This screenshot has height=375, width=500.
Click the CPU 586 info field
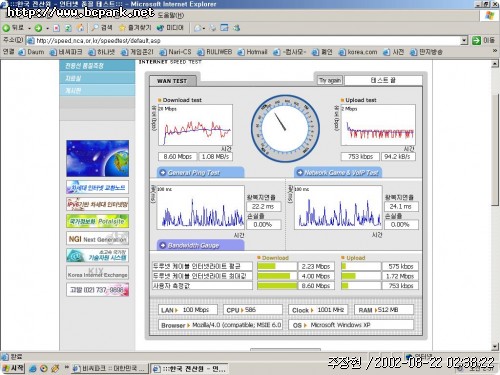pos(253,310)
